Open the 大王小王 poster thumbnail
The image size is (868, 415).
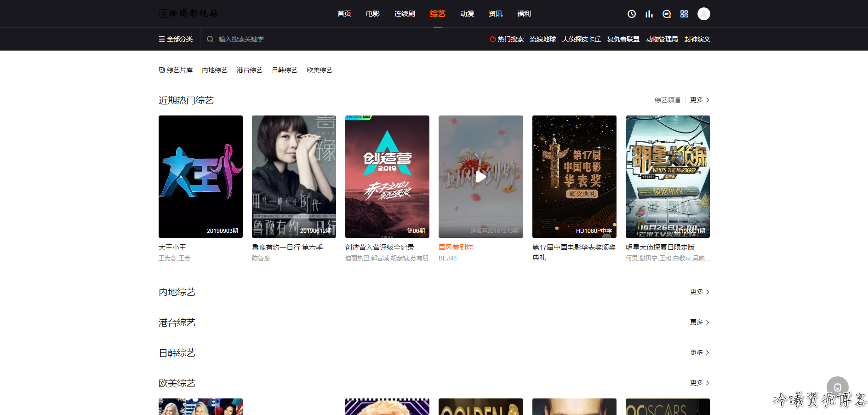200,177
